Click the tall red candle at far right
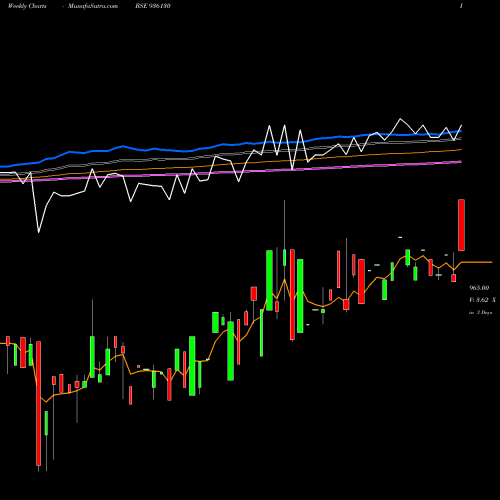500x500 pixels. click(461, 225)
